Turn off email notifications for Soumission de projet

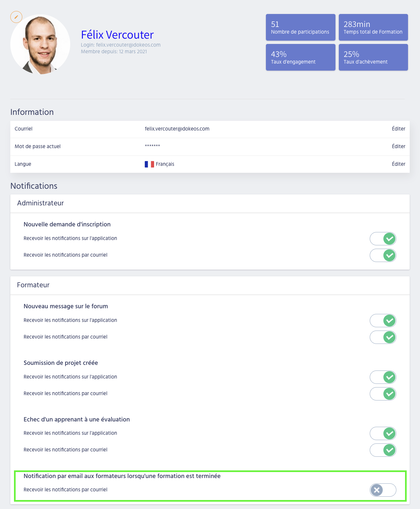(383, 394)
